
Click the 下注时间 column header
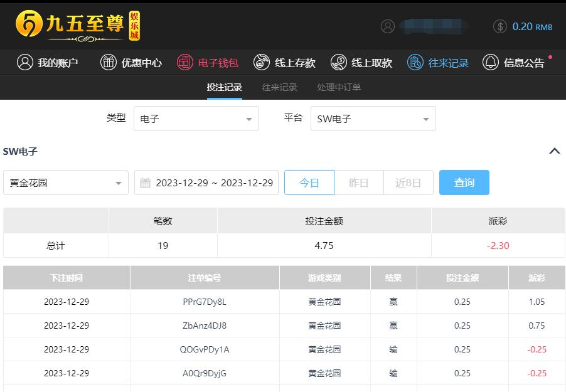[x=67, y=278]
